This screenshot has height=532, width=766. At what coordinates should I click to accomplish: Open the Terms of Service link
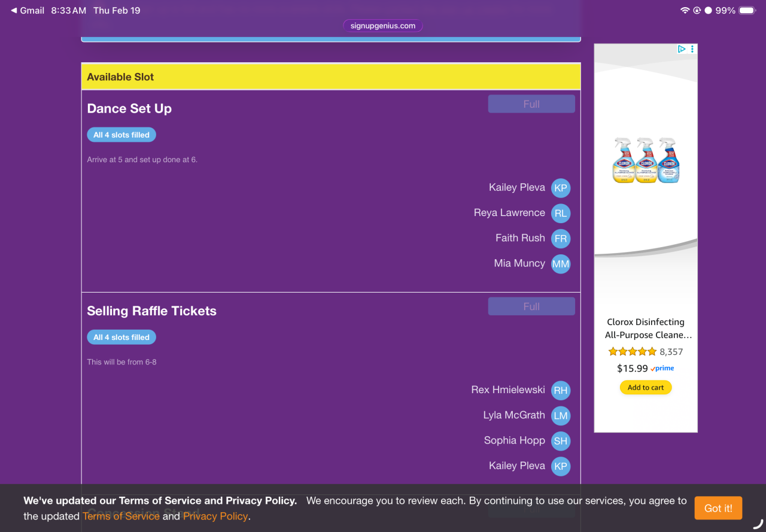[121, 516]
